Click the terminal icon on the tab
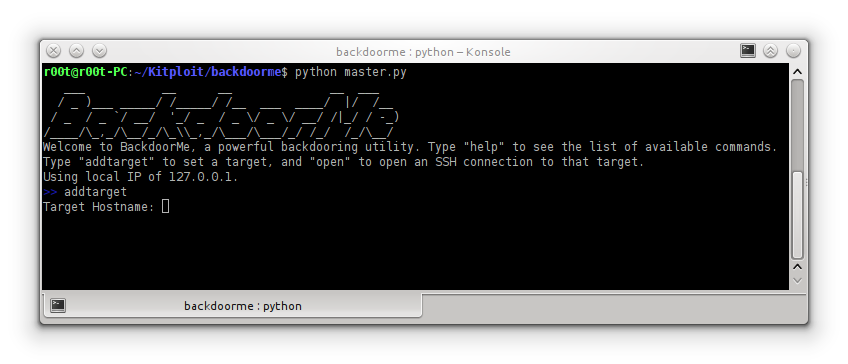848x364 pixels. point(58,305)
